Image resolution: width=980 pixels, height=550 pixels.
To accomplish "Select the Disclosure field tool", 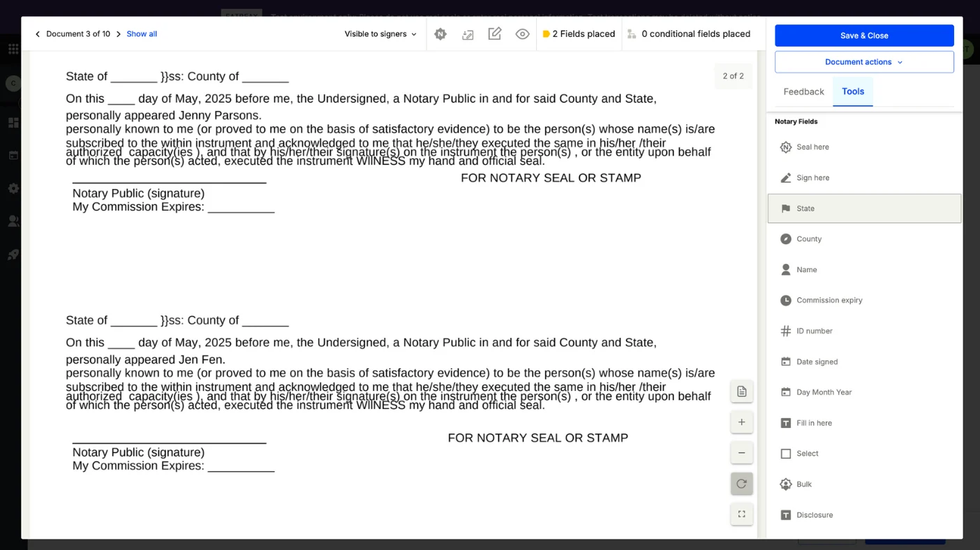I will pos(864,515).
